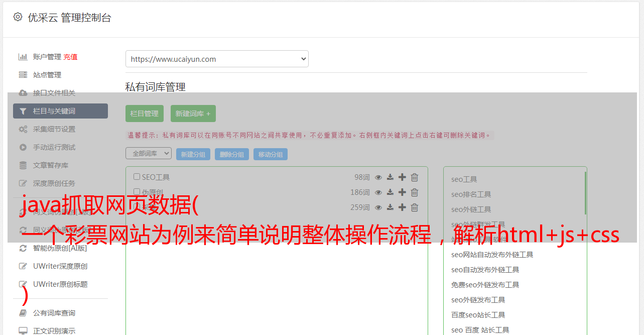
Task: Click the book icon for 公有词库查询
Action: [x=23, y=313]
